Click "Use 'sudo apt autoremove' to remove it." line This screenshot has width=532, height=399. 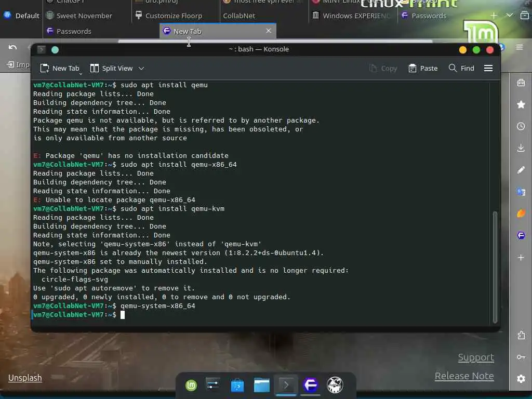(x=114, y=288)
